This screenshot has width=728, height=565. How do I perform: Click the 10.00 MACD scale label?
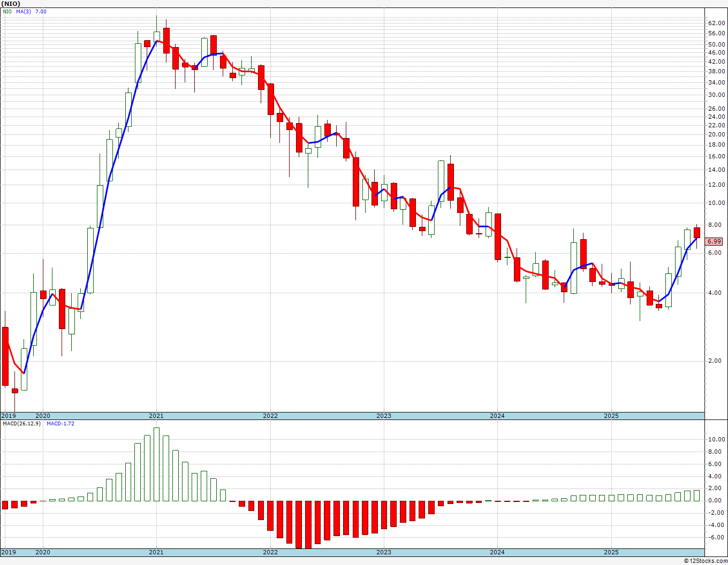716,440
